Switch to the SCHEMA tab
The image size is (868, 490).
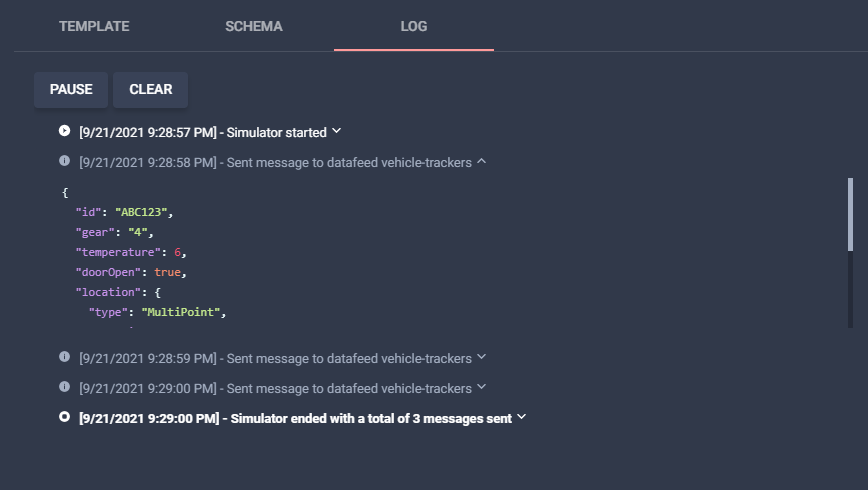coord(254,26)
